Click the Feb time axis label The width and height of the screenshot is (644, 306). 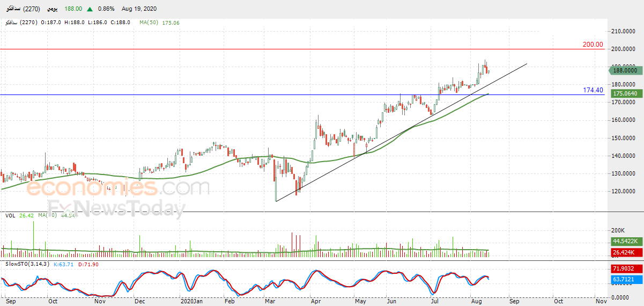(229, 301)
